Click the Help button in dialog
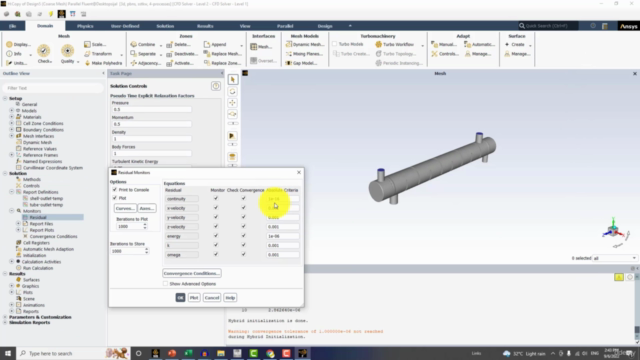Screen dimensions: 640x360 tap(230, 298)
